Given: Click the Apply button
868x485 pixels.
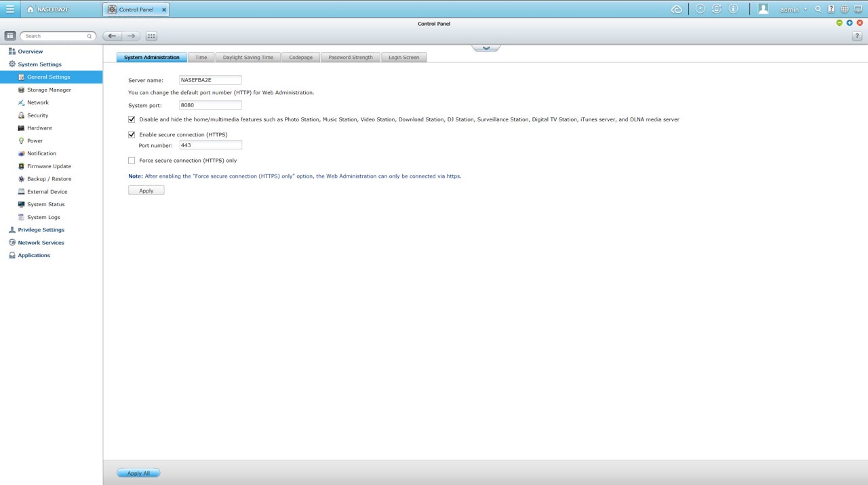Looking at the screenshot, I should point(146,191).
